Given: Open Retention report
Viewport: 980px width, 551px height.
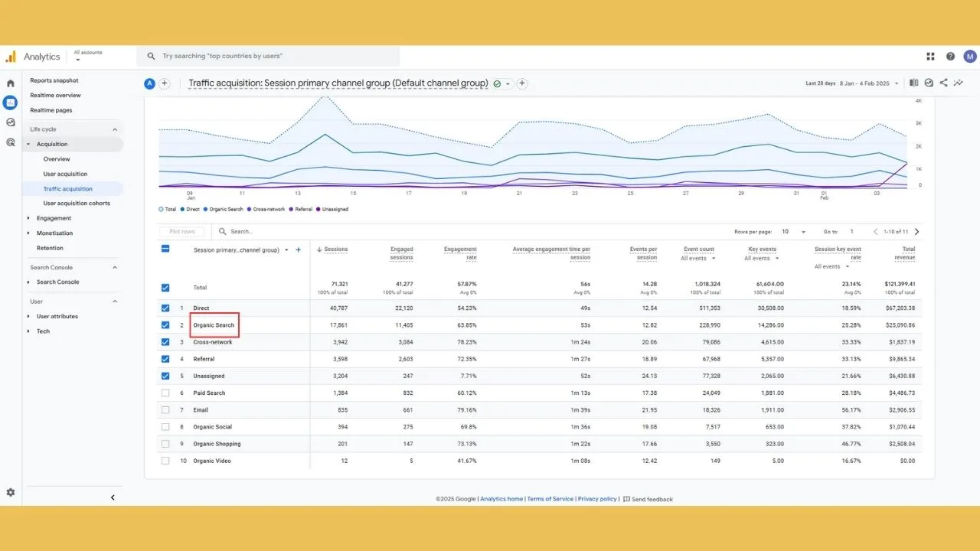Looking at the screenshot, I should click(x=50, y=248).
